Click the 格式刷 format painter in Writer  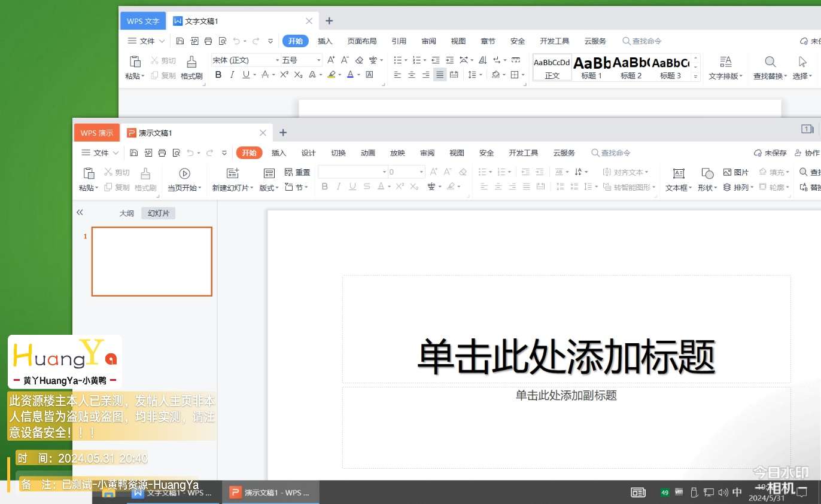point(191,62)
